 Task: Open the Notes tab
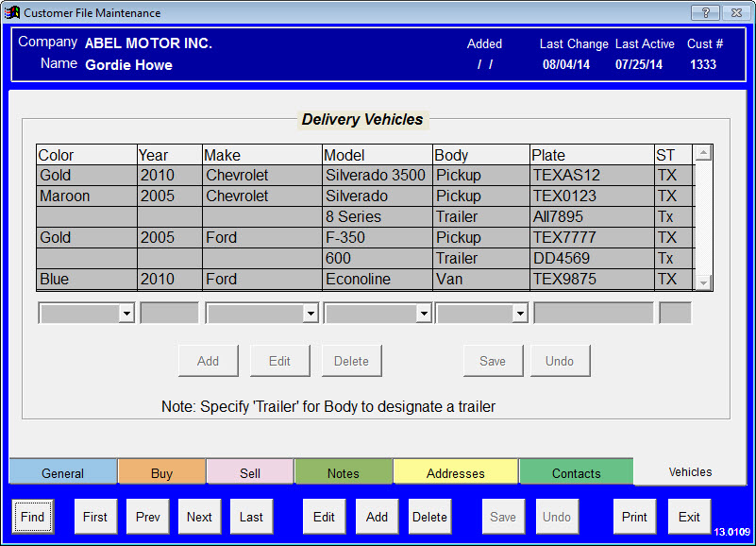[344, 472]
